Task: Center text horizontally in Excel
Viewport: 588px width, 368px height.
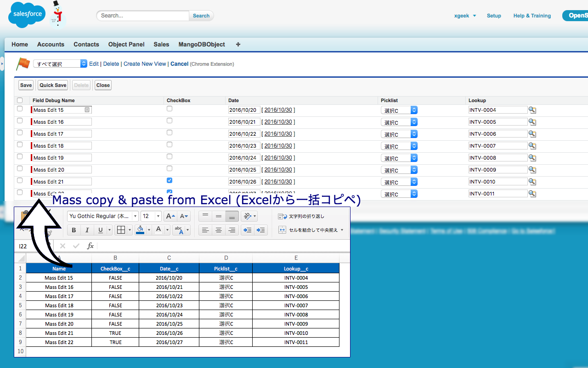Action: click(219, 230)
